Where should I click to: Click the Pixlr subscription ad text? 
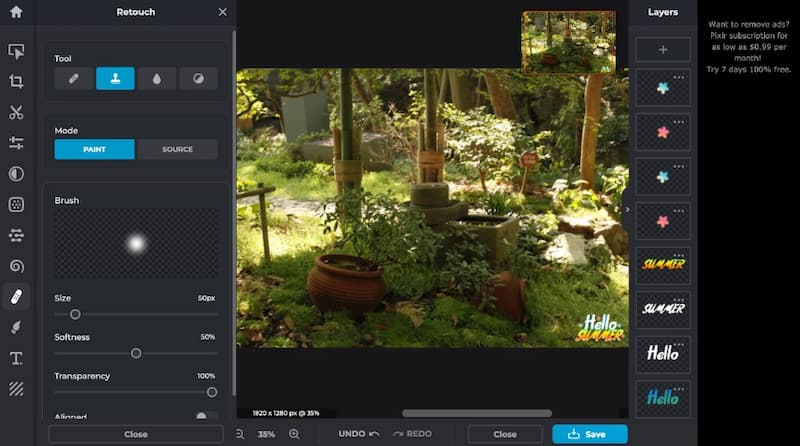coord(748,46)
